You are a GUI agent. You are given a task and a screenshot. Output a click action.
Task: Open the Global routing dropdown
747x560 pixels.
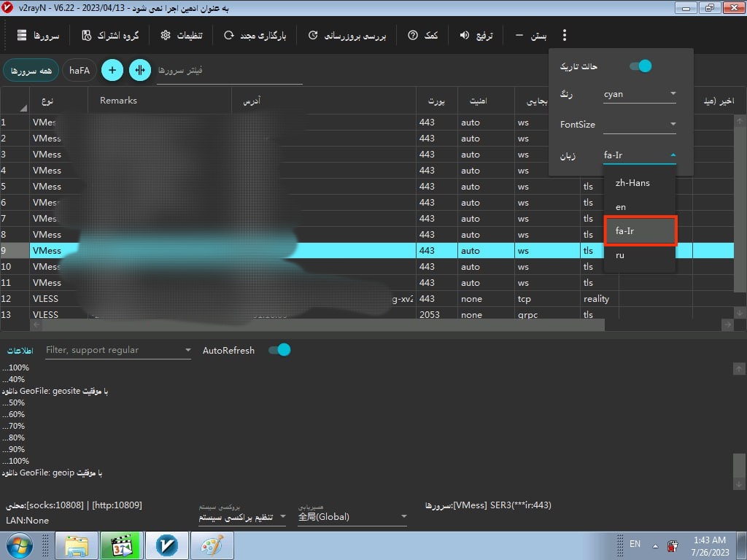tap(352, 517)
